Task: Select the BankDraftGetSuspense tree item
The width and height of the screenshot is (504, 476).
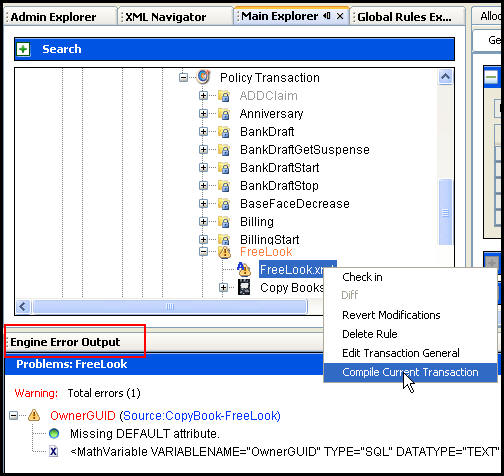Action: click(x=305, y=150)
